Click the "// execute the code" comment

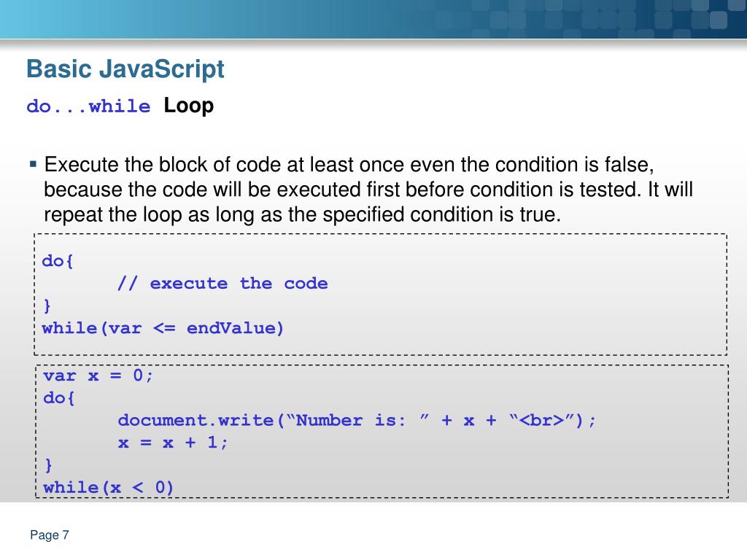point(222,284)
